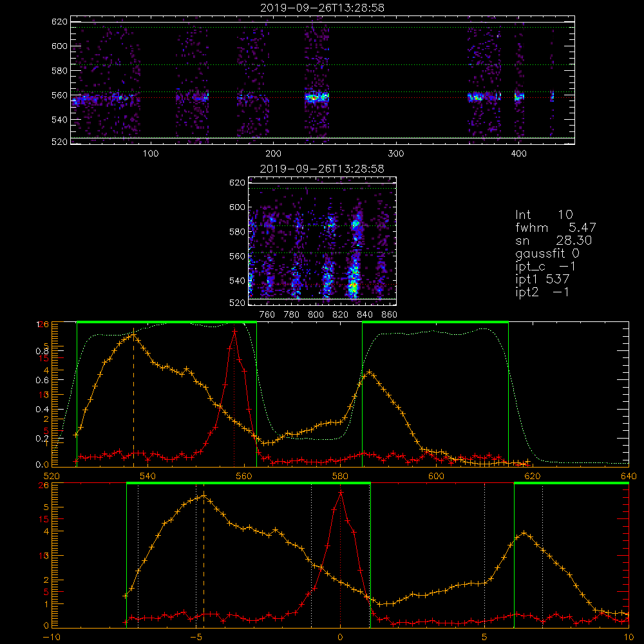Click the x-axis label 580 of upper profile plot
Screen dimensions: 644x644
pyautogui.click(x=340, y=476)
